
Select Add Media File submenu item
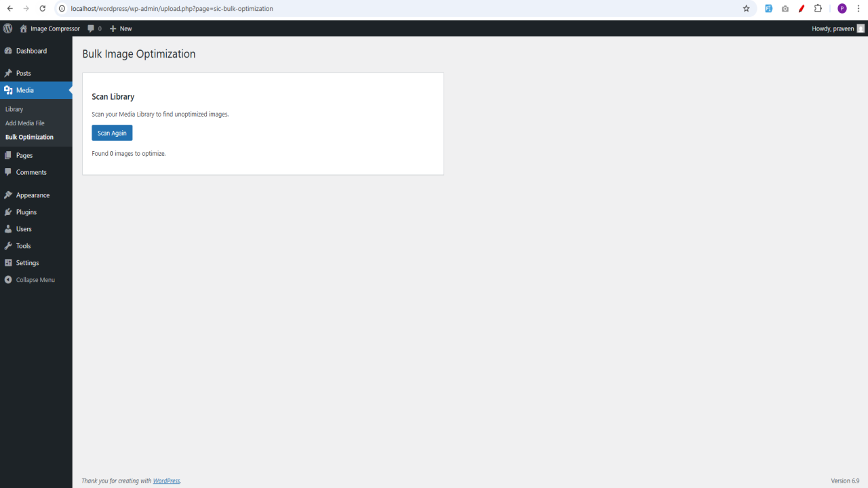25,123
